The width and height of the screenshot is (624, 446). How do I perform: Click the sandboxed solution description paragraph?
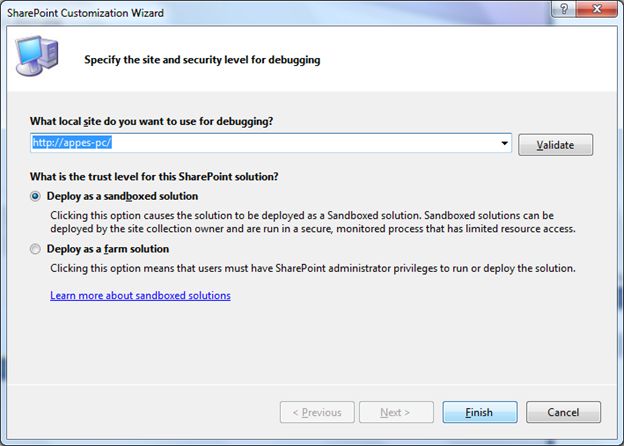point(313,222)
